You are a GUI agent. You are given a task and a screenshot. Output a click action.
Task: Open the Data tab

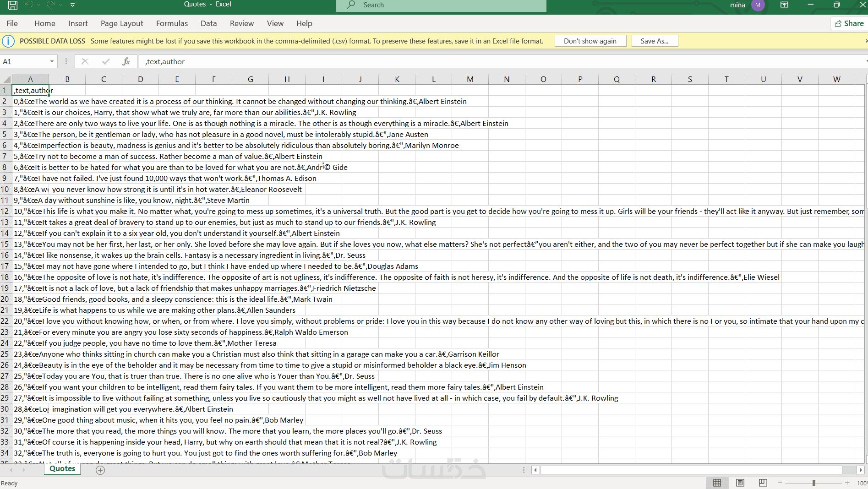(x=208, y=23)
